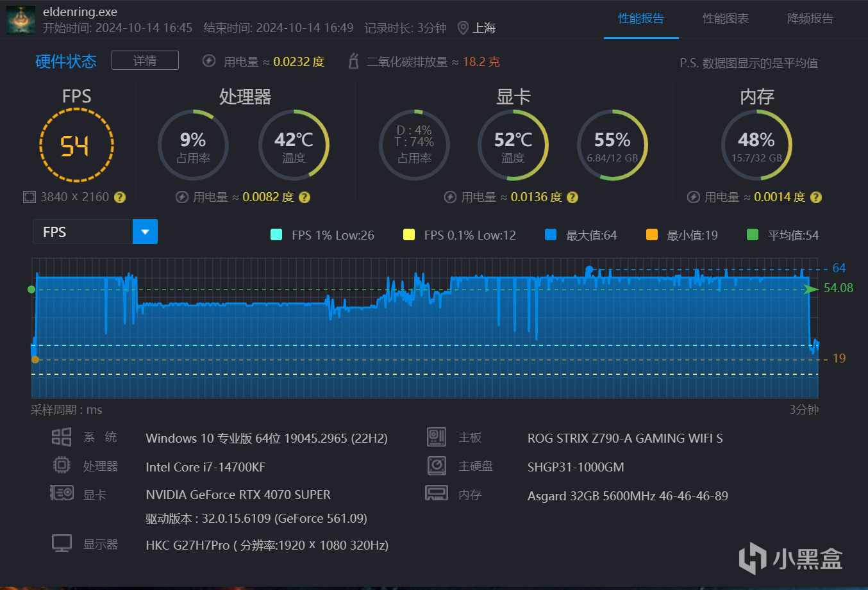
Task: Click the blue maximum-value dot on the chart
Action: tap(589, 270)
